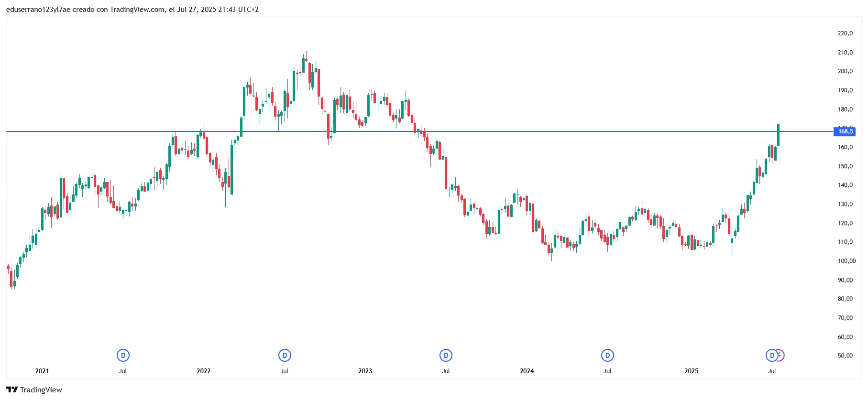This screenshot has width=868, height=400.
Task: Click the TradingView logo icon at bottom left
Action: pyautogui.click(x=12, y=390)
